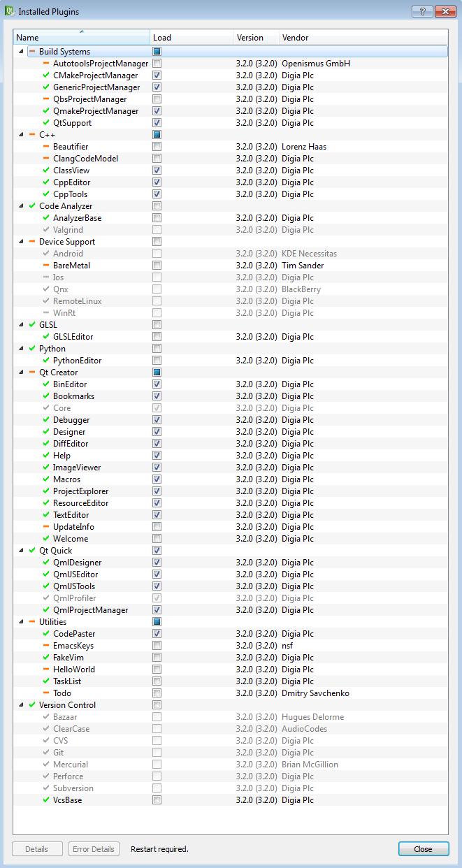The height and width of the screenshot is (868, 462).
Task: Click the status icon beside QbsProjectManager
Action: 46,99
